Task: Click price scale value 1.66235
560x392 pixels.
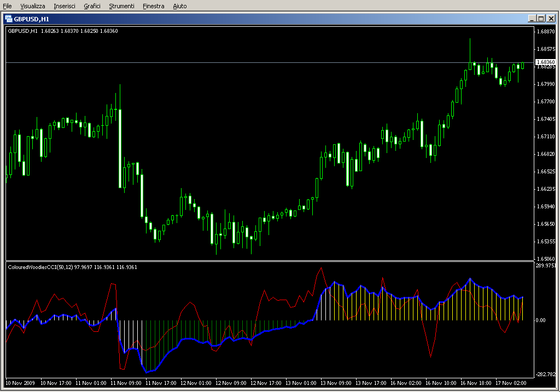Action: 546,189
